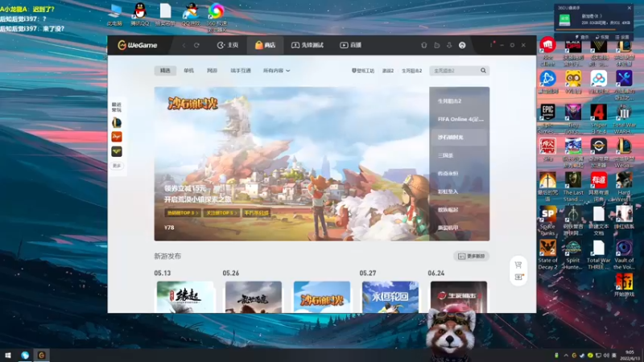Image resolution: width=644 pixels, height=362 pixels.
Task: Open the 永恒轮回 game card
Action: click(390, 297)
